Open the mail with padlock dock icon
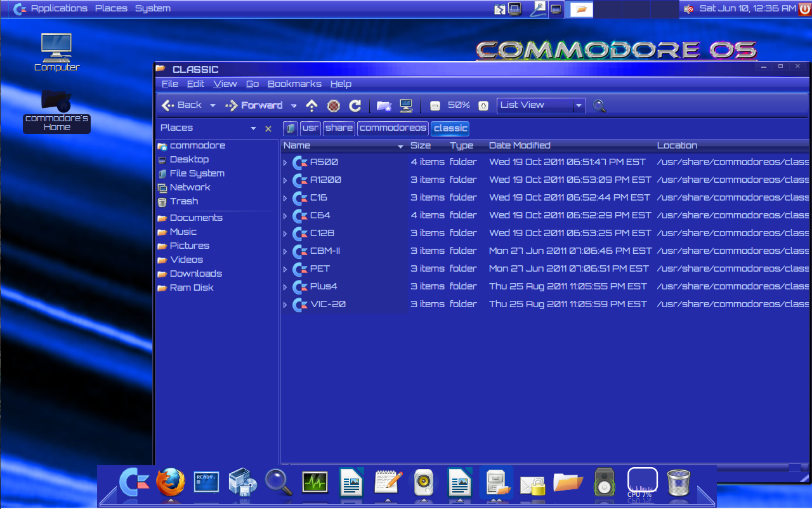The height and width of the screenshot is (509, 812). 533,485
